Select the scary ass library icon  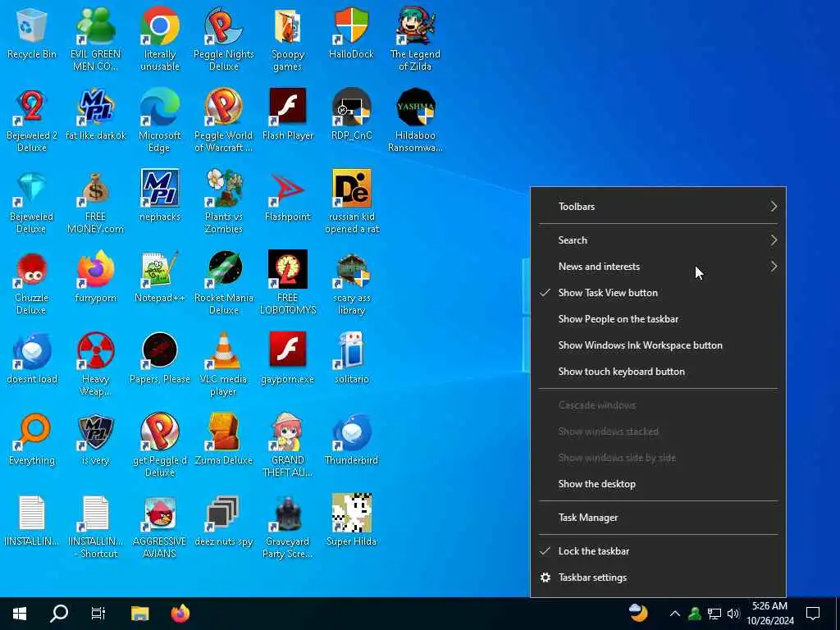pyautogui.click(x=351, y=269)
